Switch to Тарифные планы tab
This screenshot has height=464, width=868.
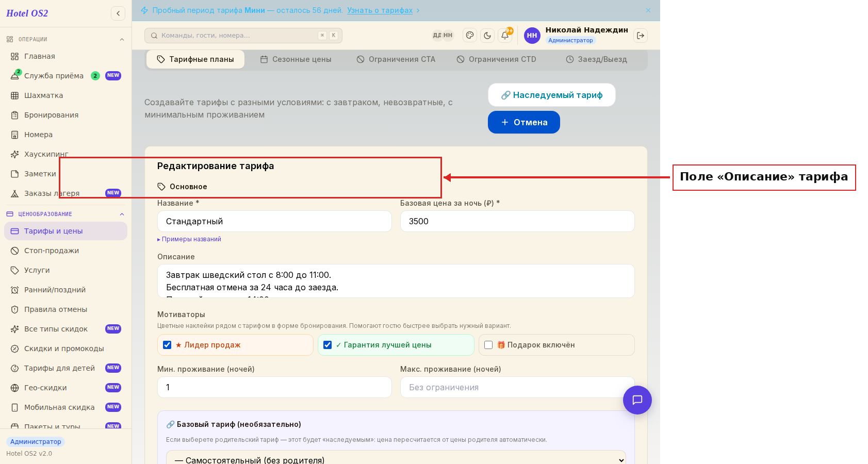click(195, 59)
